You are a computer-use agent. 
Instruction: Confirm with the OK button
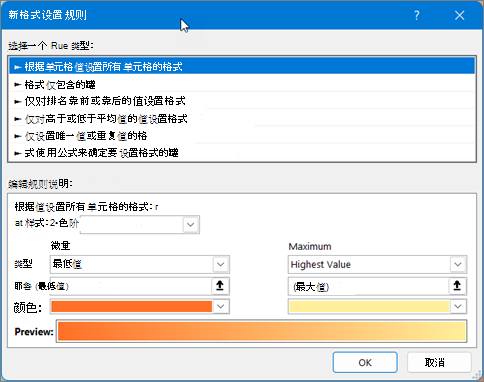point(365,362)
